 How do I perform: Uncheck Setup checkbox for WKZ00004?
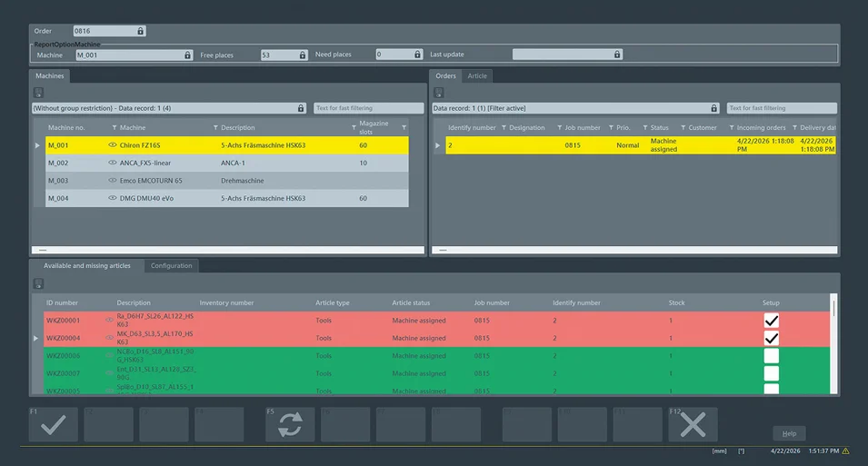[x=771, y=338]
